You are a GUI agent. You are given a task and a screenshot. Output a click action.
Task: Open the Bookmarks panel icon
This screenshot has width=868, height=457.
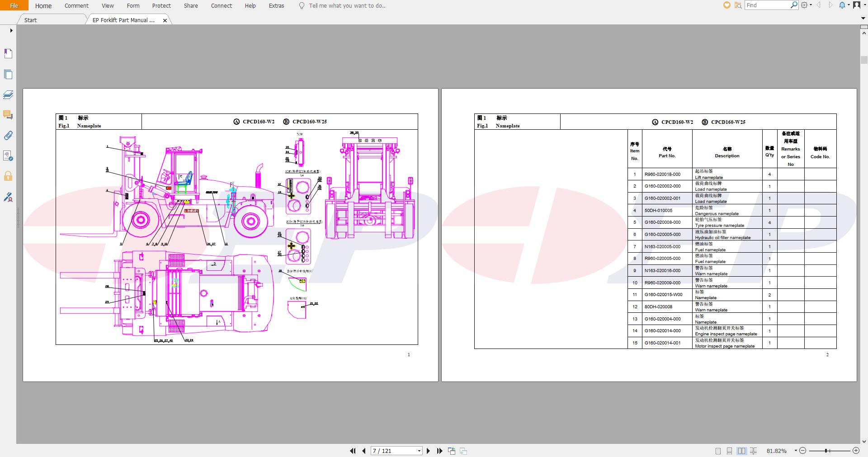point(8,53)
